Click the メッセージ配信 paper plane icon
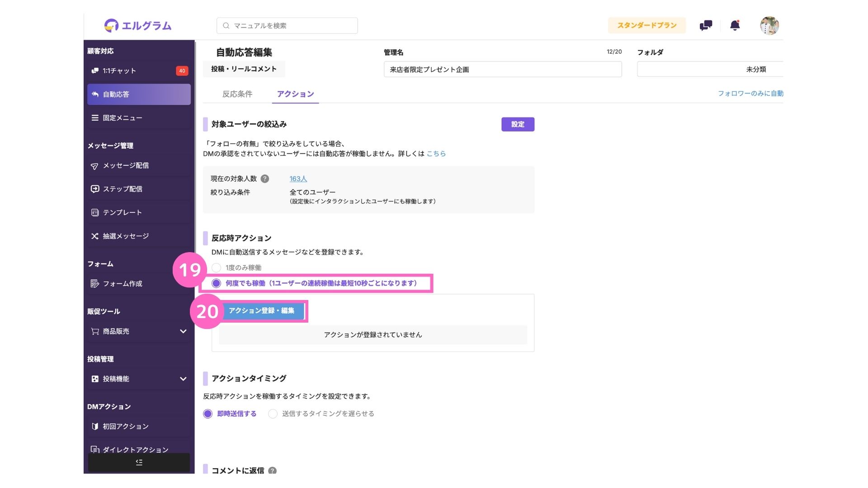The image size is (868, 488). [x=94, y=166]
